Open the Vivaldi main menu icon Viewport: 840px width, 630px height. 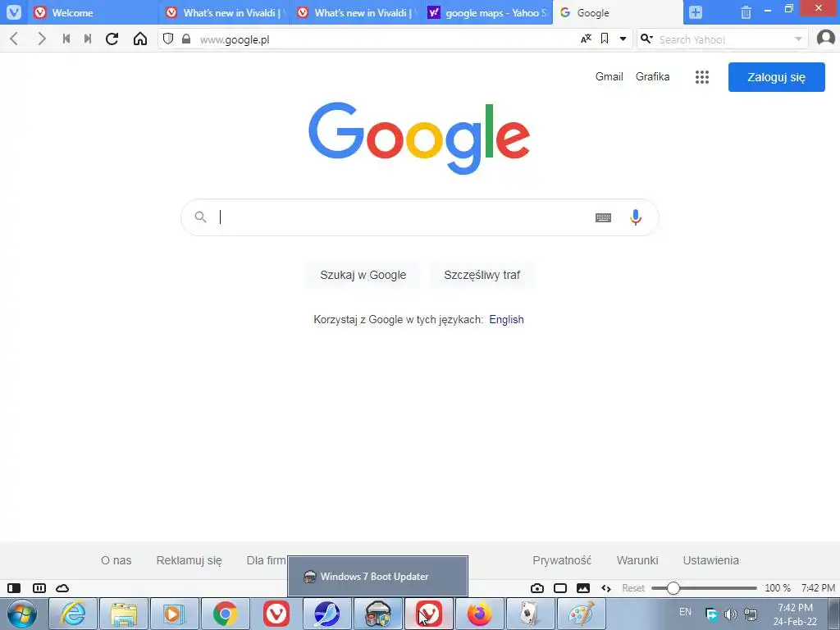tap(14, 12)
